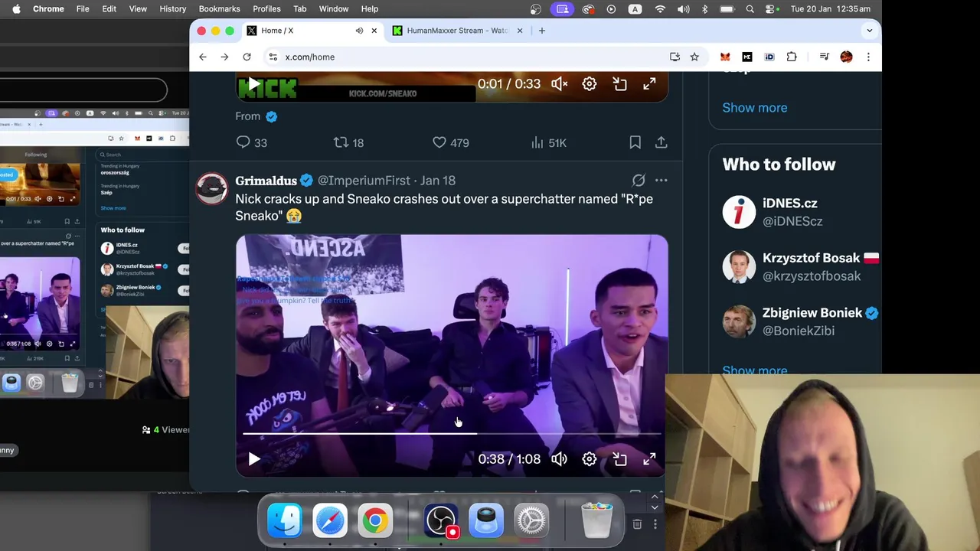Seek on the Grimaldus video progress bar
The image size is (980, 551).
(452, 434)
